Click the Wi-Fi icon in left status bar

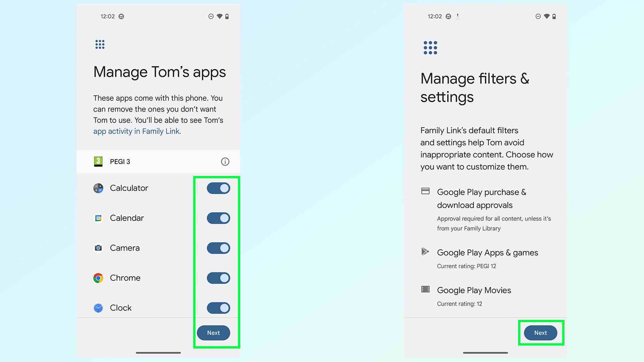point(220,16)
